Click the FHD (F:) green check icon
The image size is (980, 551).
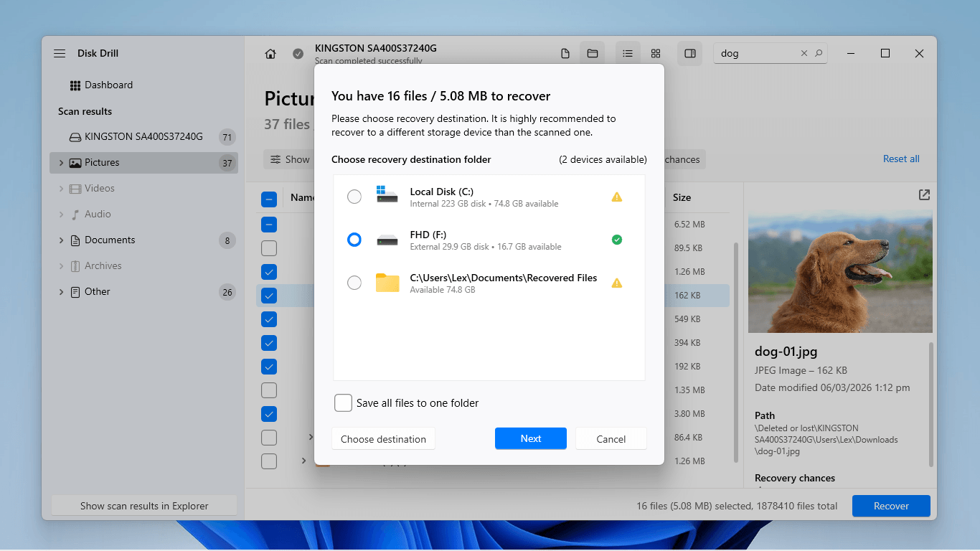(x=616, y=240)
